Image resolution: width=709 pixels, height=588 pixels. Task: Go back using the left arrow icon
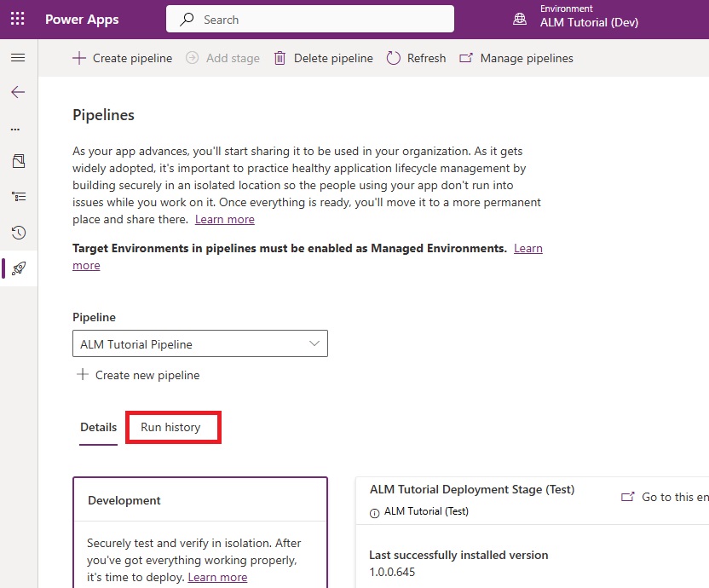(x=18, y=92)
